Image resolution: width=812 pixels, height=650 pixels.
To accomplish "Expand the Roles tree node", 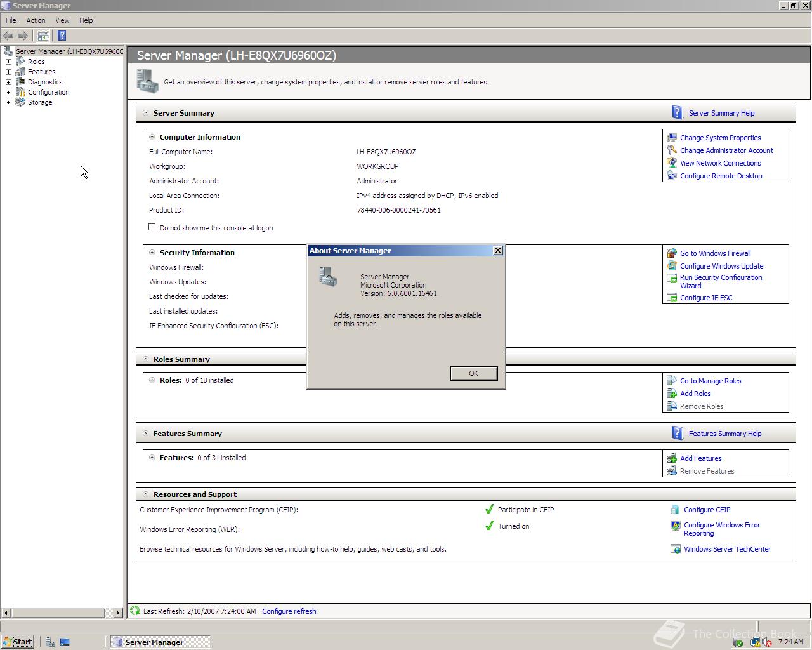I will (8, 62).
